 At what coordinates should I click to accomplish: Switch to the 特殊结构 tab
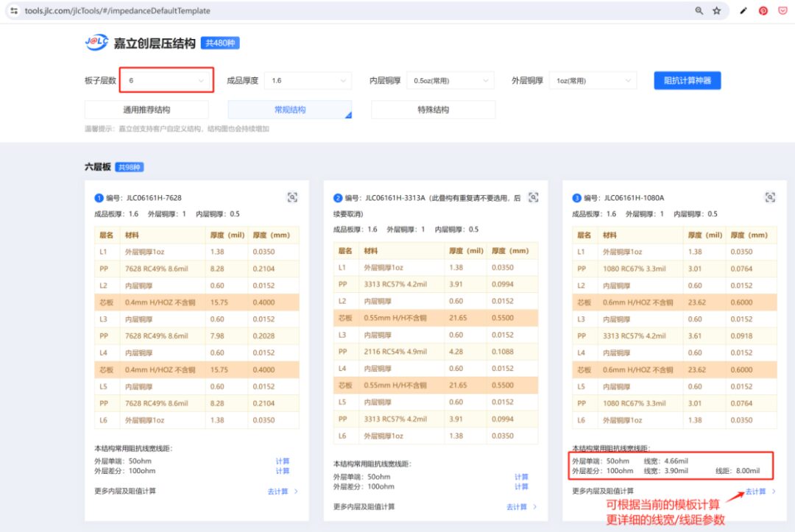click(x=433, y=110)
